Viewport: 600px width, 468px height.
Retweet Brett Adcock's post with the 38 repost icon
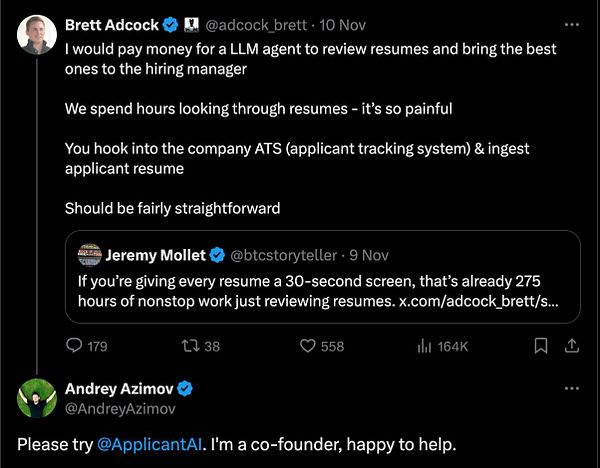click(x=190, y=346)
